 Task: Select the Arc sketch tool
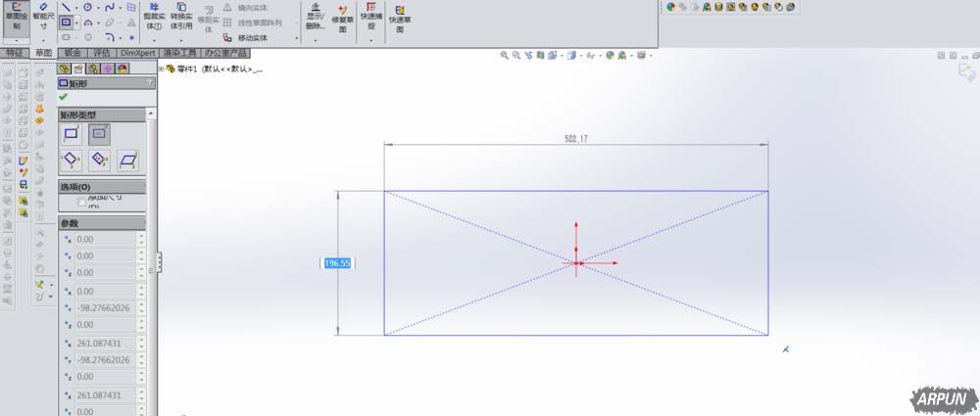click(87, 23)
